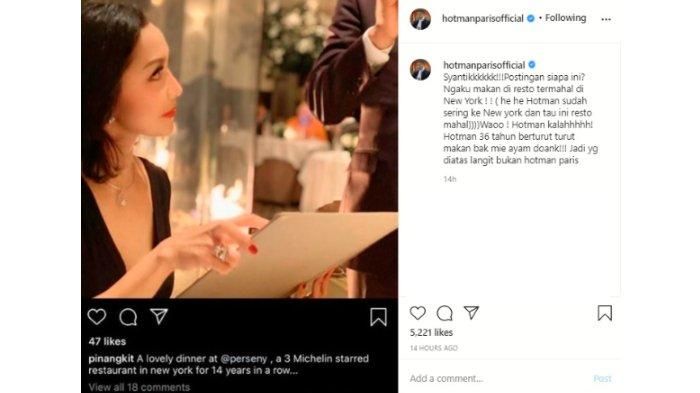Open the hotmanparisofficial avatar in the header

[420, 19]
